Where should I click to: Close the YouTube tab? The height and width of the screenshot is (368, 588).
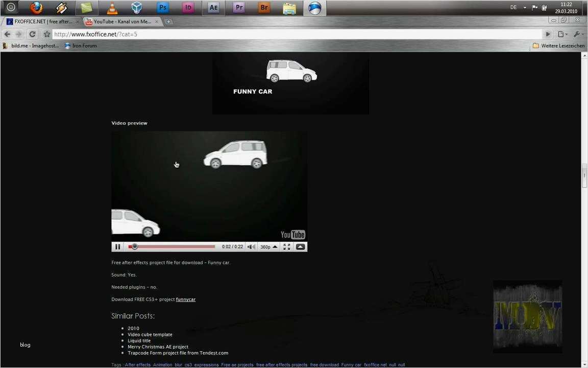click(157, 22)
